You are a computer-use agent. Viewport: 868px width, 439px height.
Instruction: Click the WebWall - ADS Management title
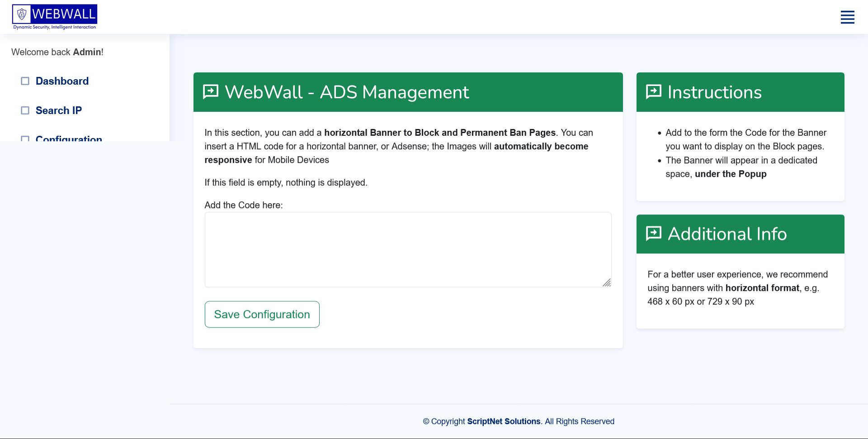tap(347, 92)
